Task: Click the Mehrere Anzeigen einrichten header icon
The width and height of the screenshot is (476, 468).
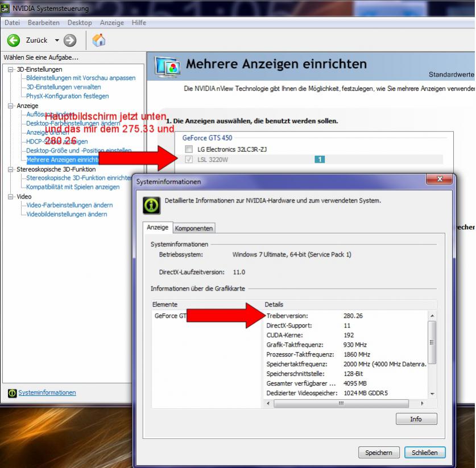Action: point(167,67)
